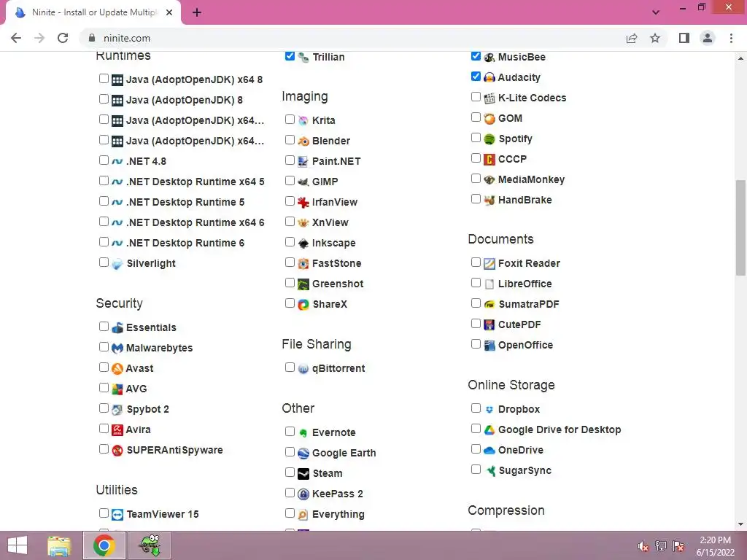Image resolution: width=747 pixels, height=560 pixels.
Task: Click the Spybot 2 label
Action: click(x=147, y=410)
